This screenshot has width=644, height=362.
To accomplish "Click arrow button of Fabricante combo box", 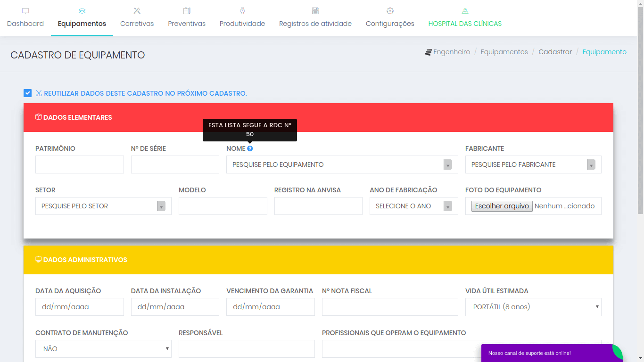I will click(591, 165).
